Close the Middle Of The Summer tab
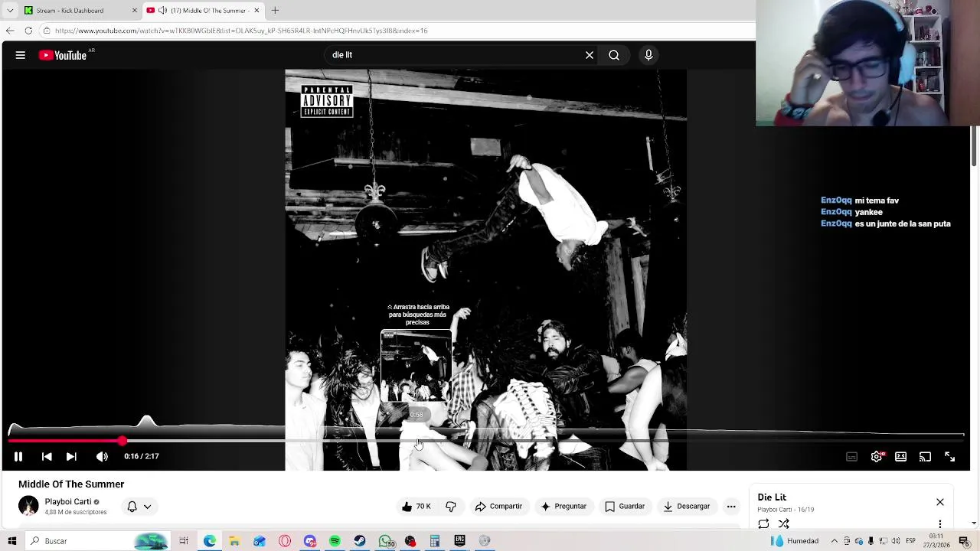 pyautogui.click(x=256, y=10)
